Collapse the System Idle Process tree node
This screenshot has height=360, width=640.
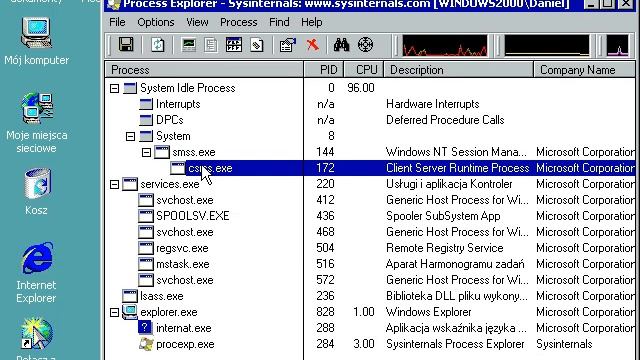[115, 88]
